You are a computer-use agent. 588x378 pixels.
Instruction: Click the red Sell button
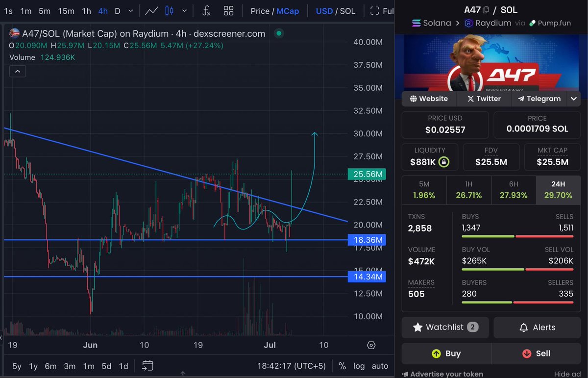(537, 353)
